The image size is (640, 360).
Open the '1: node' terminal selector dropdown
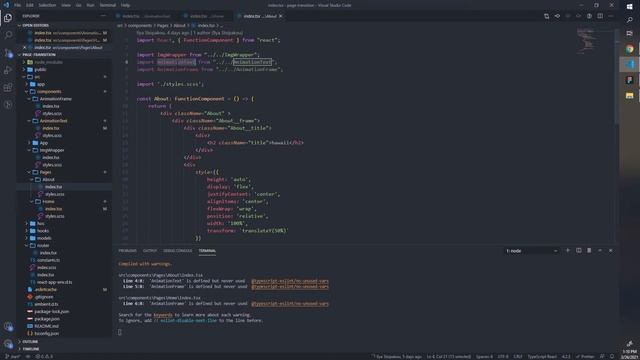[x=531, y=251]
